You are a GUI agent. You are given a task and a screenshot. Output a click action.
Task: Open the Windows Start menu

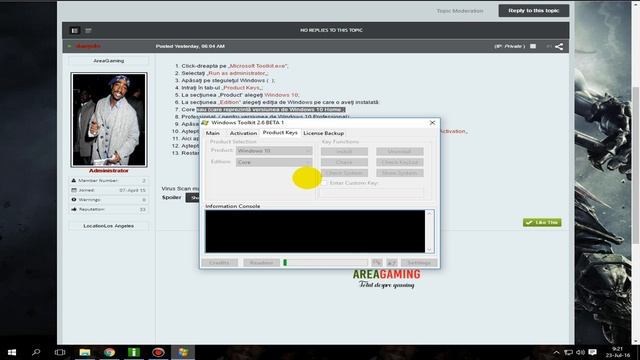[x=12, y=352]
